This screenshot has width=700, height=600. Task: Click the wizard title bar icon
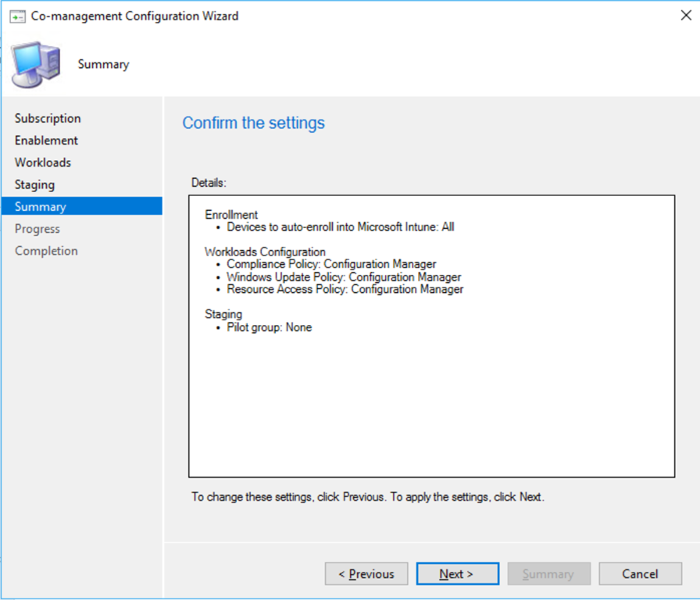pos(17,16)
